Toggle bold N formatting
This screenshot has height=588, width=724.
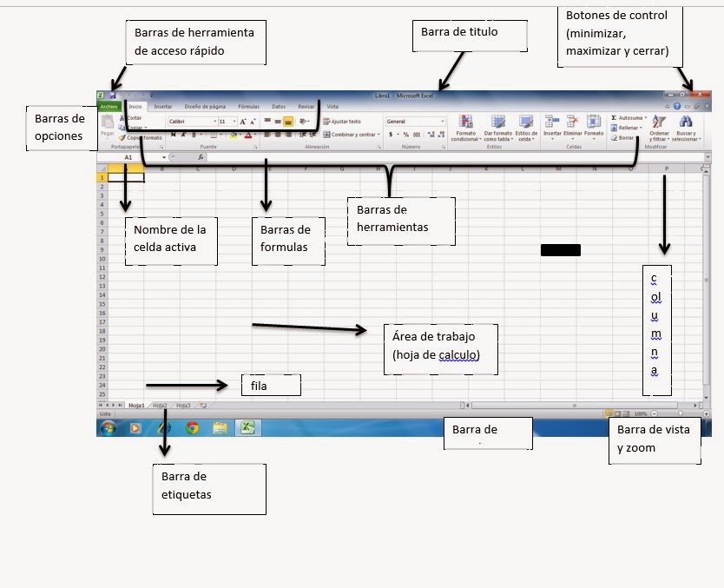point(173,135)
